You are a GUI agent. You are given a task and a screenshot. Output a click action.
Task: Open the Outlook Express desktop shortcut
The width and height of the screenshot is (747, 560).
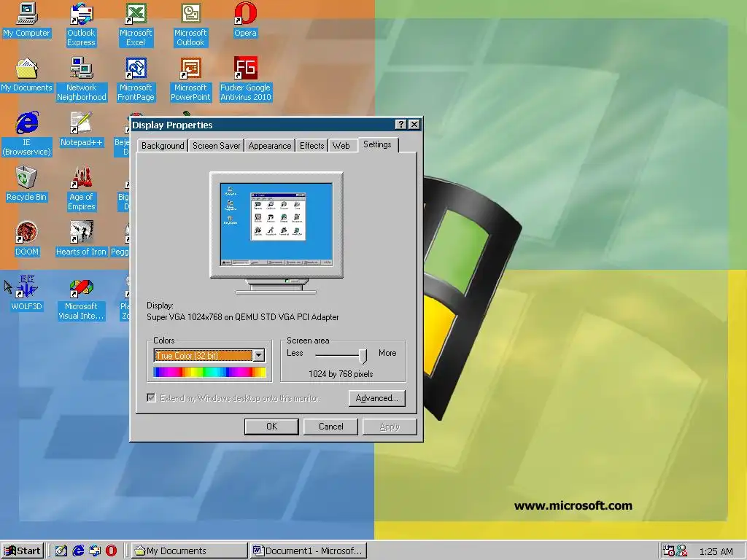[81, 25]
